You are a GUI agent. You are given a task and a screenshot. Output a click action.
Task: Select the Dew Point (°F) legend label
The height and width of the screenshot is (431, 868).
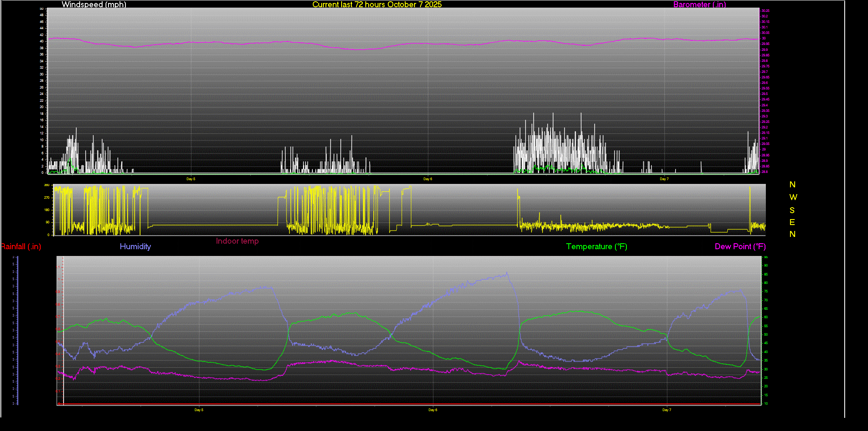coord(740,247)
